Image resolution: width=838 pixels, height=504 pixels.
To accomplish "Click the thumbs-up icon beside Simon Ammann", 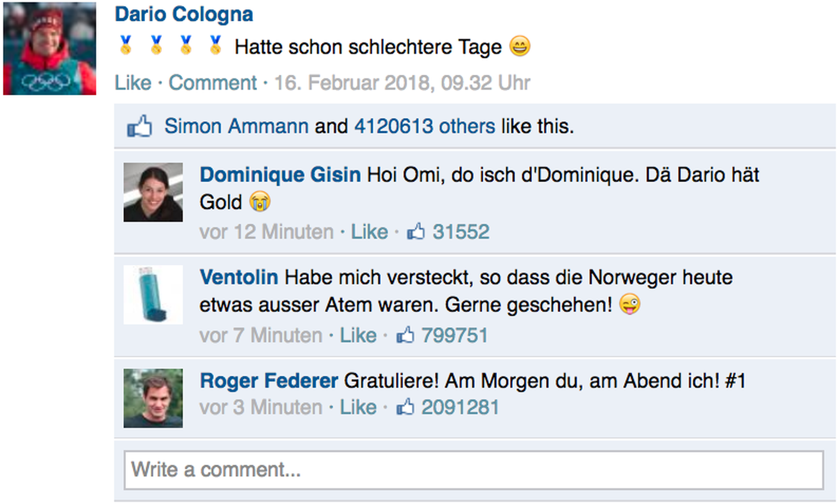I will (140, 127).
